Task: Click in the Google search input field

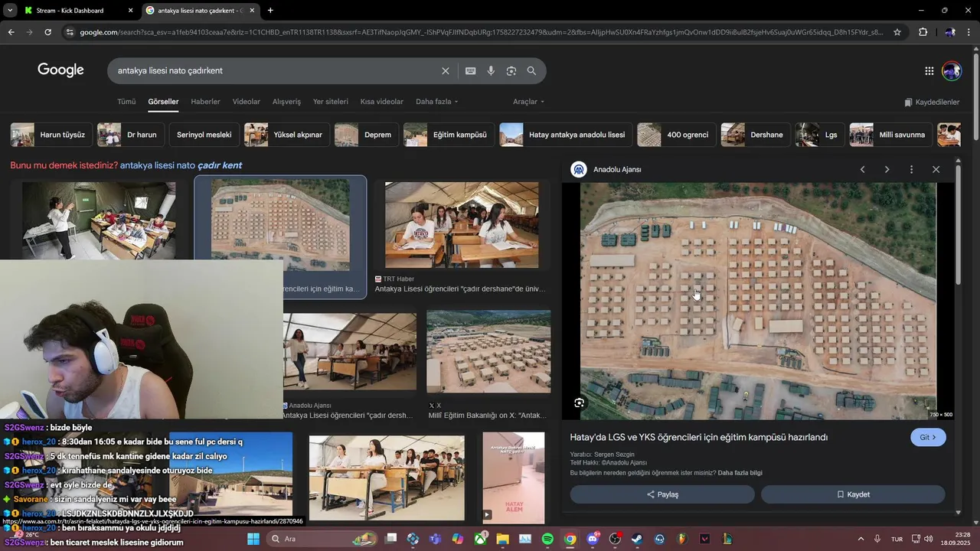Action: [276, 70]
